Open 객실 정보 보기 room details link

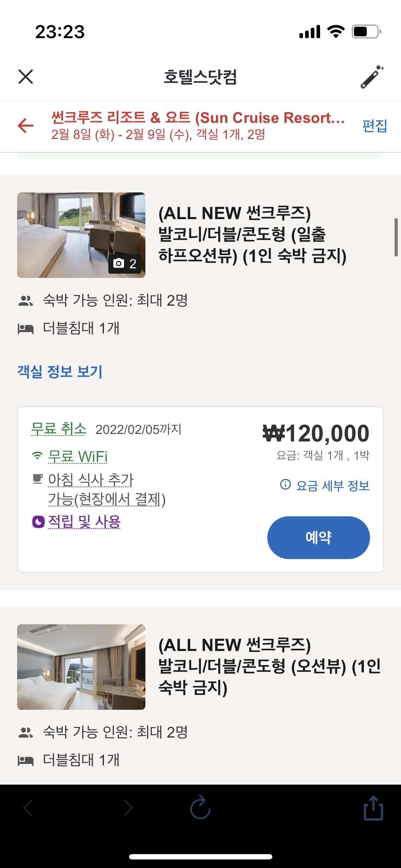pyautogui.click(x=60, y=372)
